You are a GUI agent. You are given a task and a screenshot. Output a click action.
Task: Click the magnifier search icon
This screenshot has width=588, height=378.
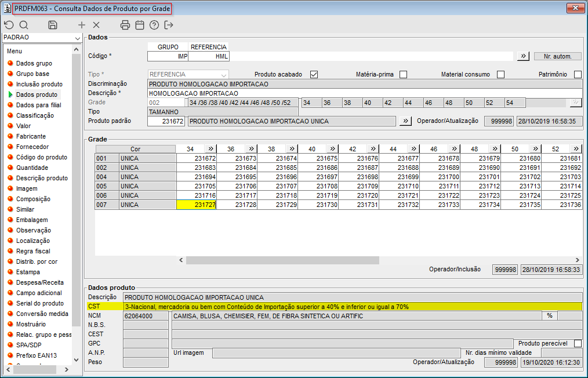click(24, 25)
